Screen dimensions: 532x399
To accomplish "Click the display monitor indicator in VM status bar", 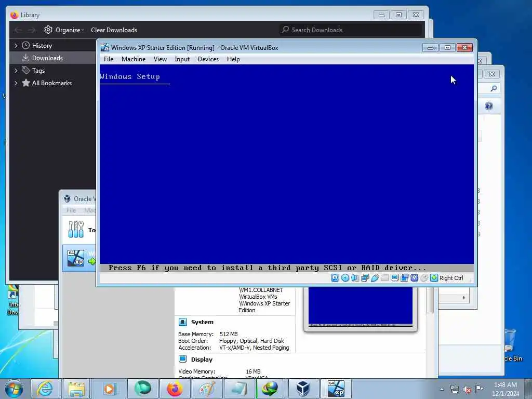I will 395,278.
